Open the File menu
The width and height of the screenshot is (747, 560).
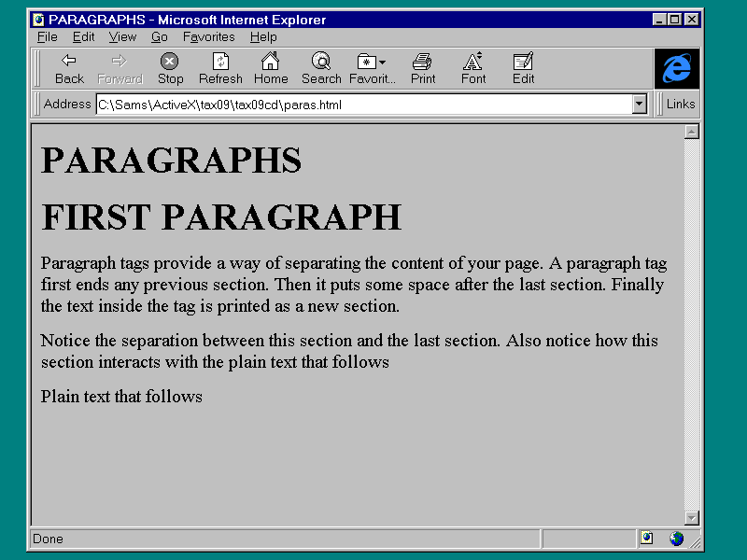pyautogui.click(x=47, y=37)
